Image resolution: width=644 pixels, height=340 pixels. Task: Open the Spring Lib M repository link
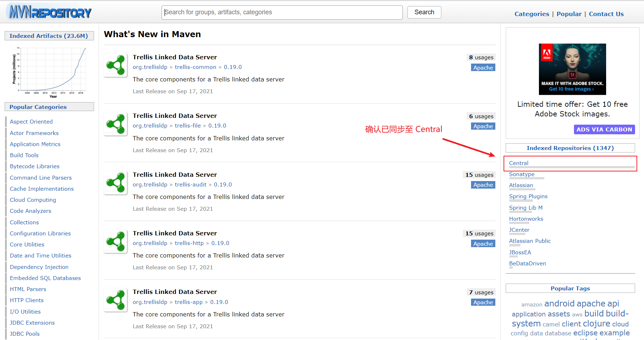click(526, 208)
